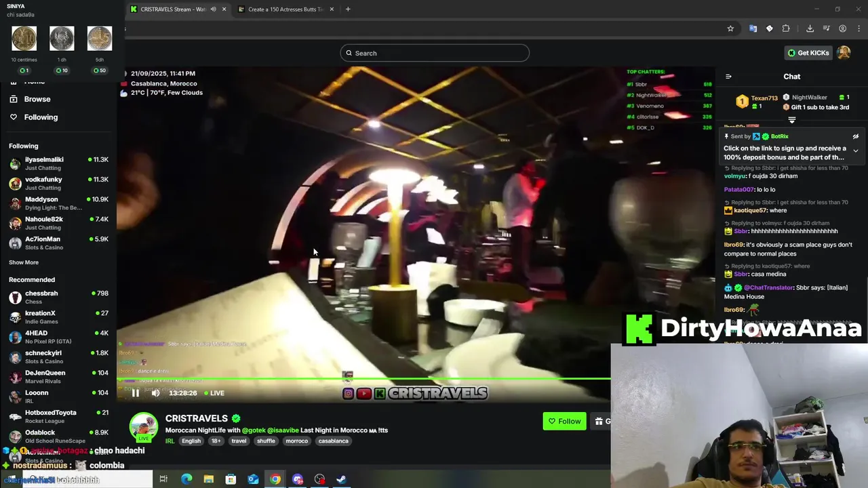Open vodkafunky followed channel

click(58, 183)
